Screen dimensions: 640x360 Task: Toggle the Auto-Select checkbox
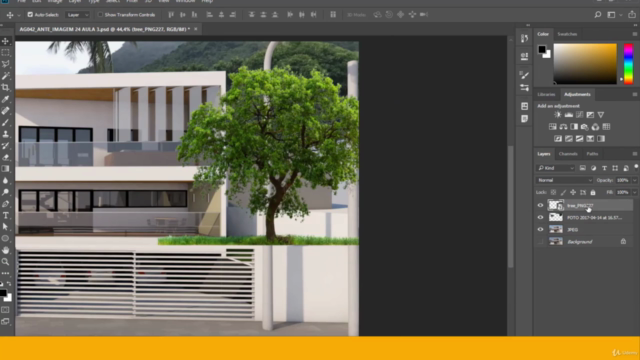(x=30, y=15)
